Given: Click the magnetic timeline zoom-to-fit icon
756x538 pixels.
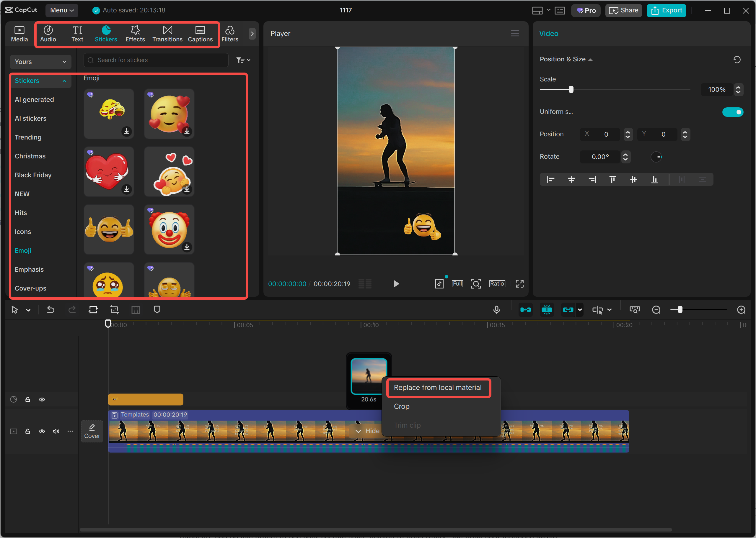Looking at the screenshot, I should (635, 309).
